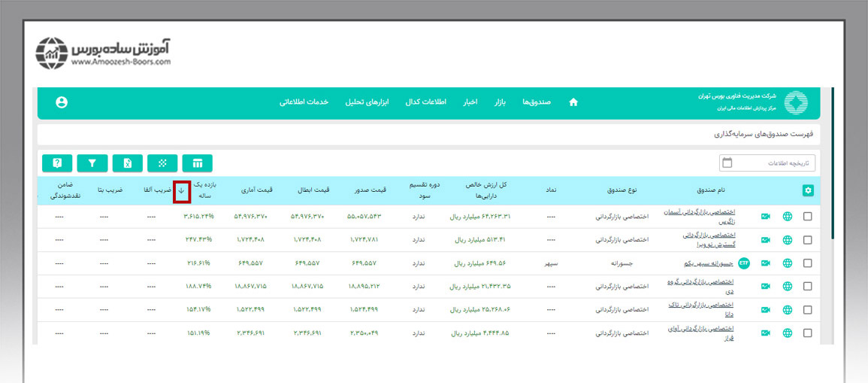
Task: Export the table with the Excel icon
Action: tap(127, 163)
